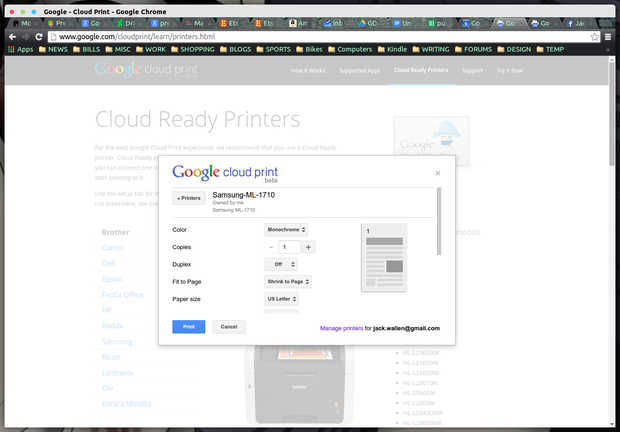Open the Duplex dropdown set to Off
The height and width of the screenshot is (432, 620).
pos(281,264)
